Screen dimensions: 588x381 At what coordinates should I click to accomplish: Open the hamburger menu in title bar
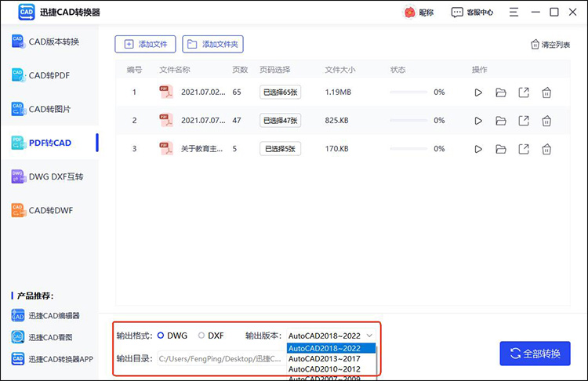(514, 12)
